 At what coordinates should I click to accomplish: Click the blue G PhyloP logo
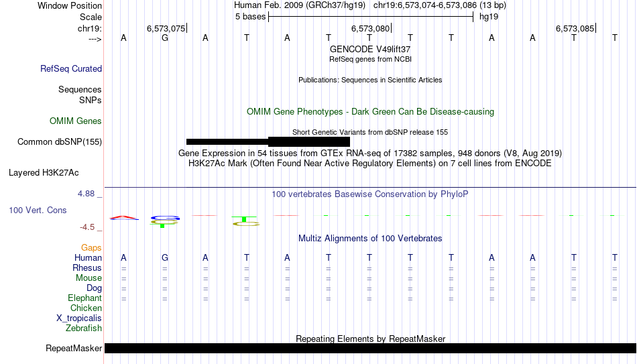164,218
